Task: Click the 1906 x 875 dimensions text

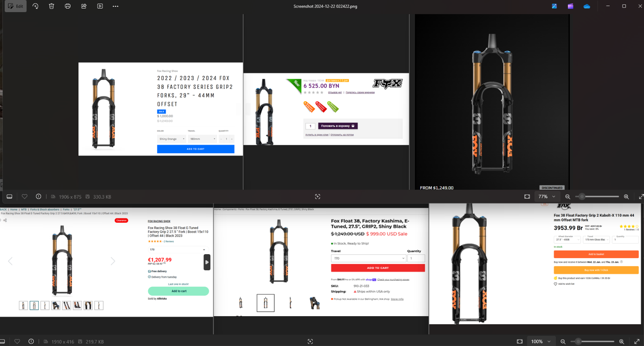Action: click(70, 197)
